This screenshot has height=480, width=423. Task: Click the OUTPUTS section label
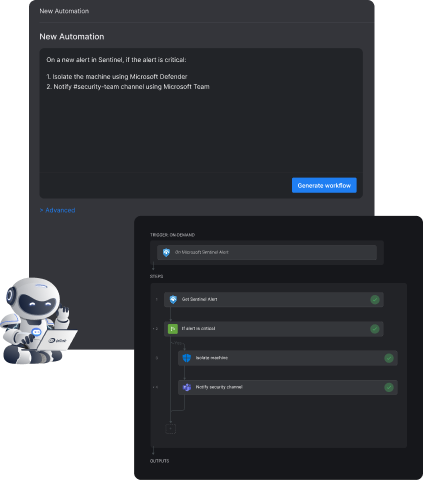[159, 461]
